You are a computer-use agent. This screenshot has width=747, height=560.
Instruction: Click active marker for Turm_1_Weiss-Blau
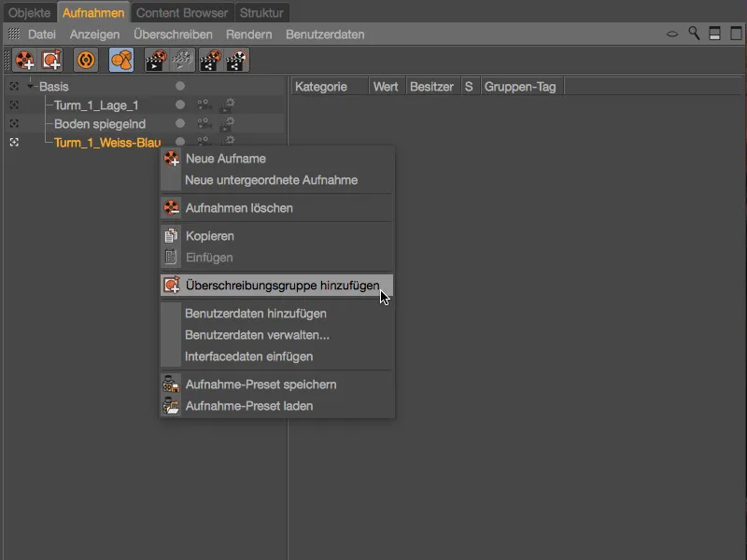pos(14,142)
